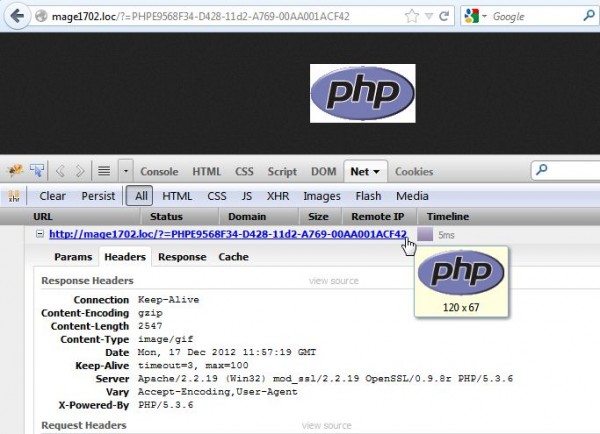Image resolution: width=600 pixels, height=434 pixels.
Task: Switch to the Cookies panel
Action: pos(414,171)
